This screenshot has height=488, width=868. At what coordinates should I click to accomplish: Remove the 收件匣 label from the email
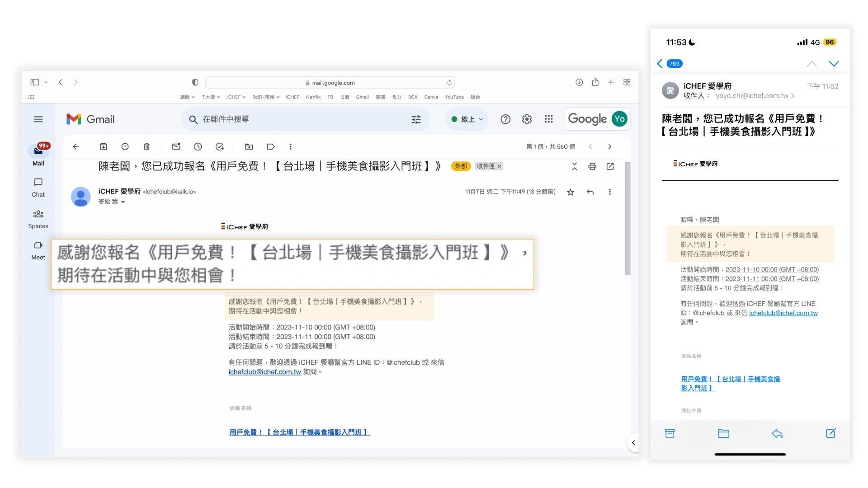[500, 166]
